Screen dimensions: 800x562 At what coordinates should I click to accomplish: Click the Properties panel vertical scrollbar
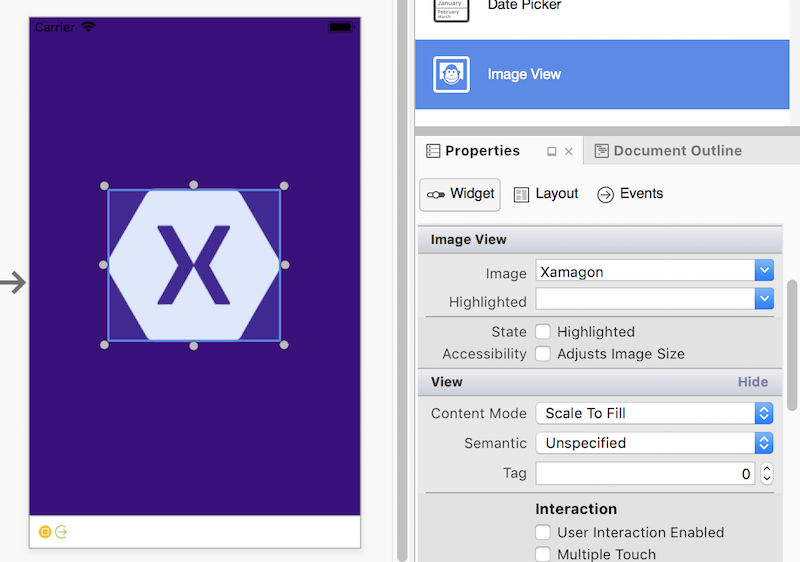792,345
